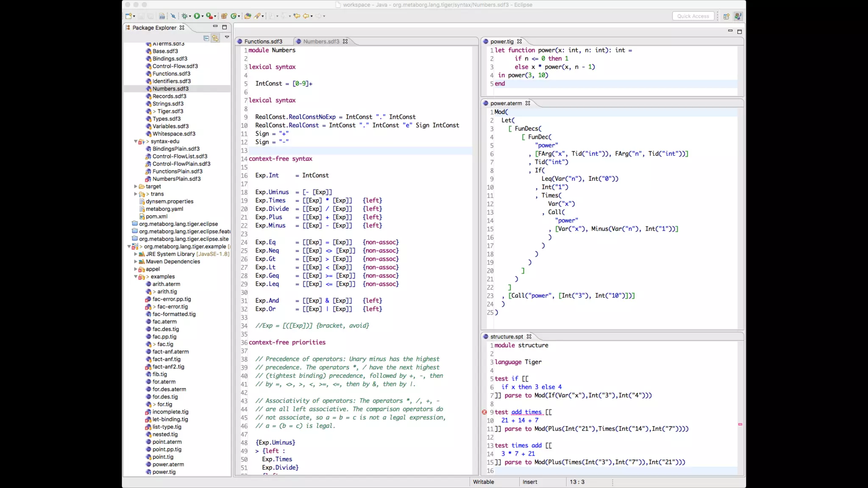
Task: Click the Quick Access search field
Action: [x=693, y=16]
